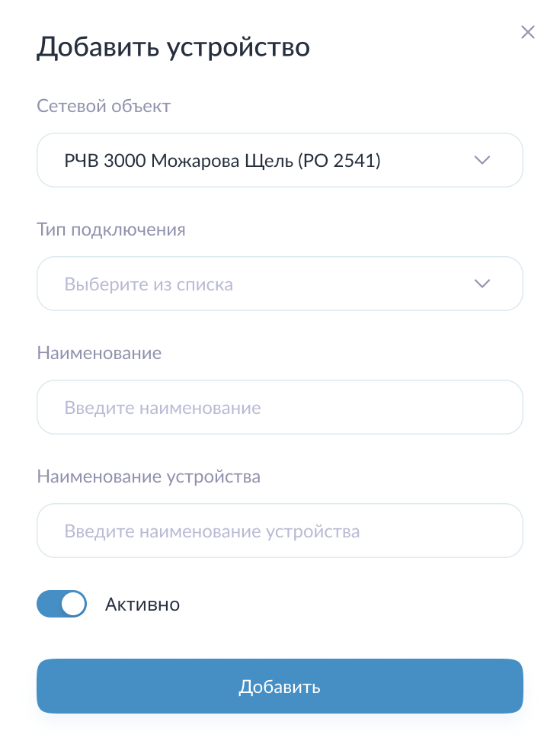560x741 pixels.
Task: Click the Наименование input field
Action: (280, 407)
